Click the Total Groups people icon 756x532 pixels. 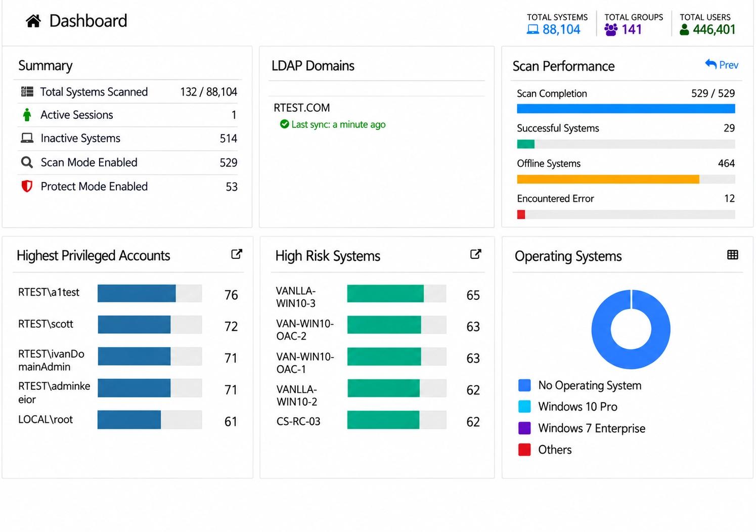611,30
